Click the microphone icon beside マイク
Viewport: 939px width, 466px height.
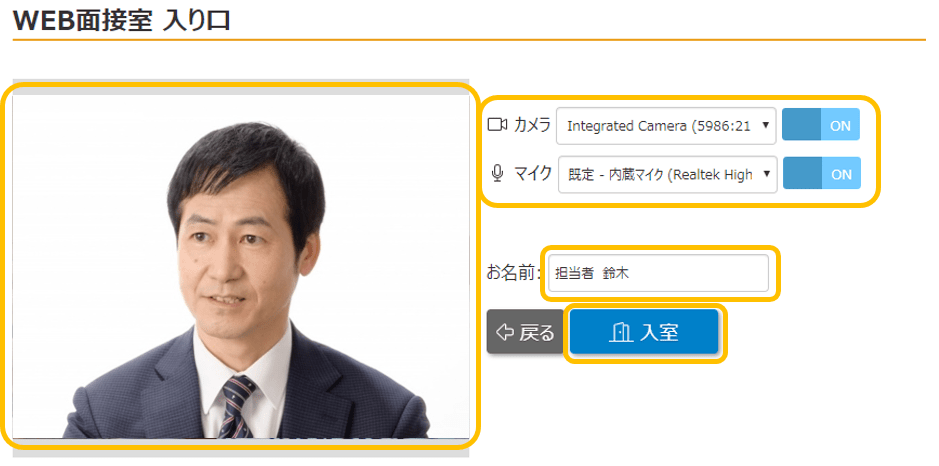point(497,173)
